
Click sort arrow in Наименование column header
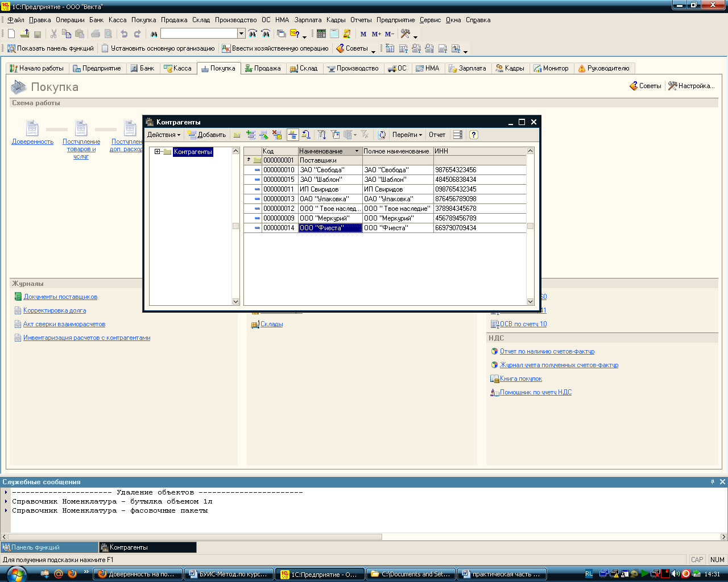pyautogui.click(x=357, y=151)
